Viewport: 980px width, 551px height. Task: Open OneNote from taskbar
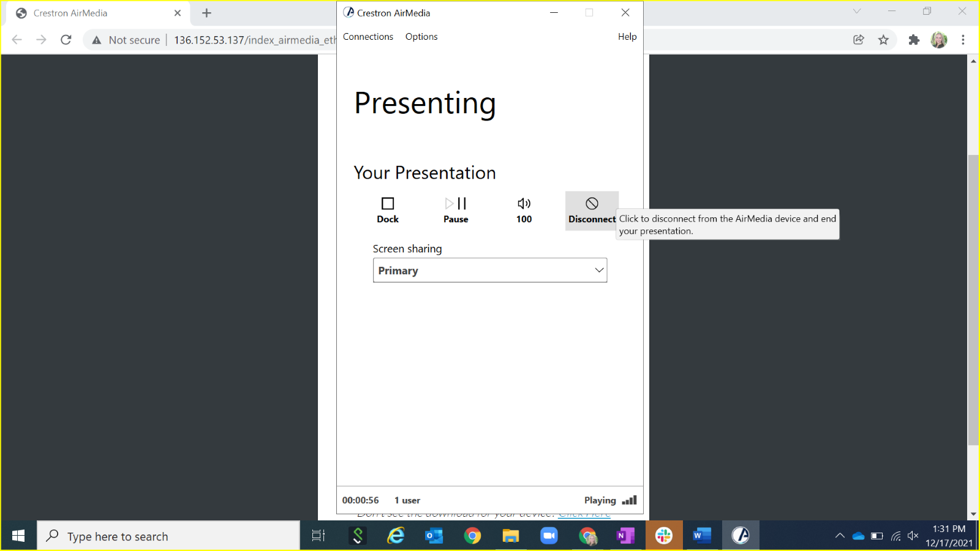(x=625, y=536)
